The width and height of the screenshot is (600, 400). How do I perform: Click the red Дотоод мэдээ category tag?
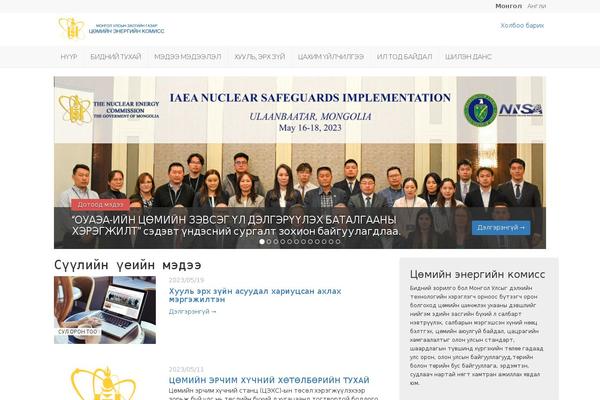click(100, 205)
